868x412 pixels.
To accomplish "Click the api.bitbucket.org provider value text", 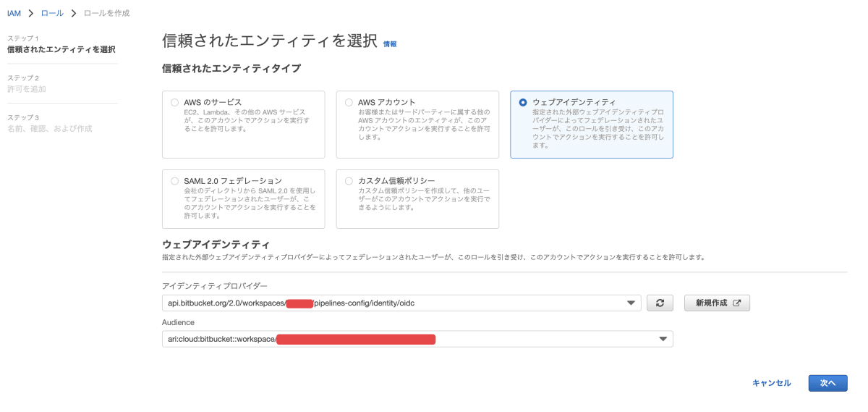I will pyautogui.click(x=291, y=303).
